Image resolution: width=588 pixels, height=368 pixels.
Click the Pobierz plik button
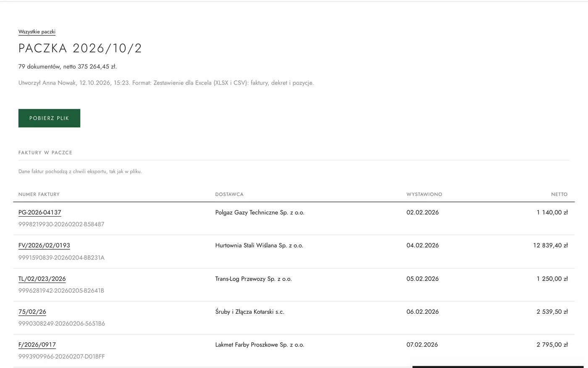coord(49,118)
